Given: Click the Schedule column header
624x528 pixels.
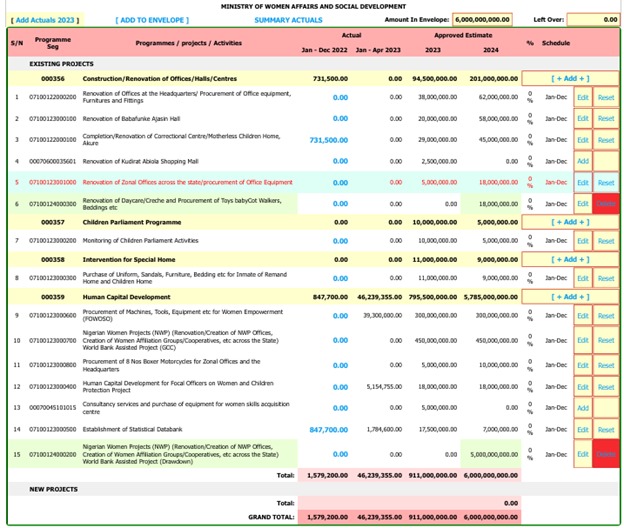Looking at the screenshot, I should point(556,43).
